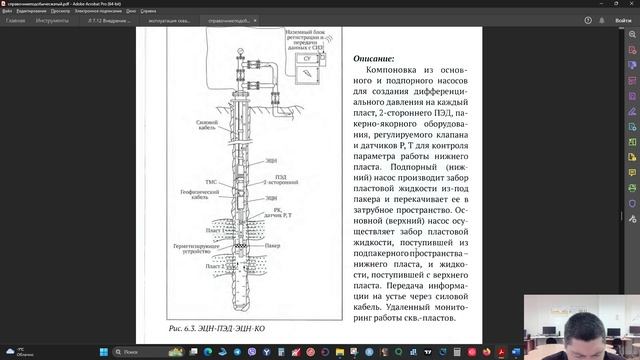Open the Файл menu

(x=7, y=11)
